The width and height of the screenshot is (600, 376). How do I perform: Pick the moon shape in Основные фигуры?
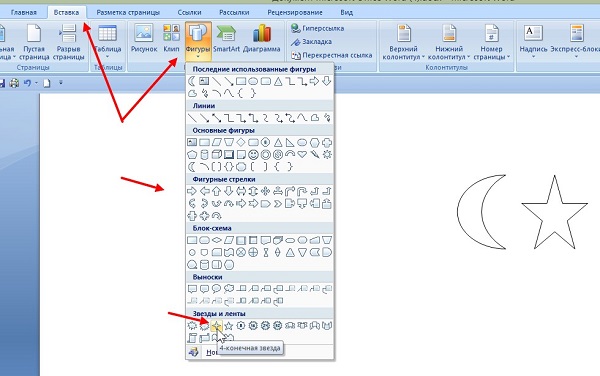coord(192,167)
